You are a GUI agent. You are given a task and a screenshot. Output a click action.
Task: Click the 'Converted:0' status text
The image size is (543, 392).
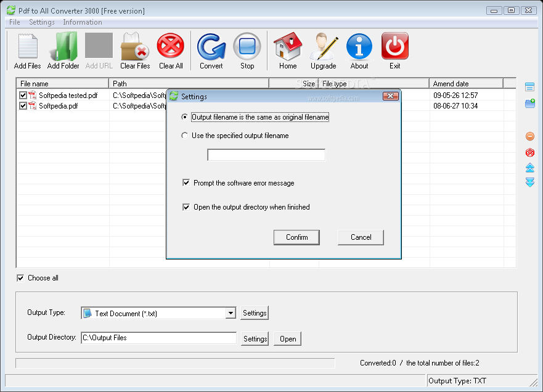[378, 363]
